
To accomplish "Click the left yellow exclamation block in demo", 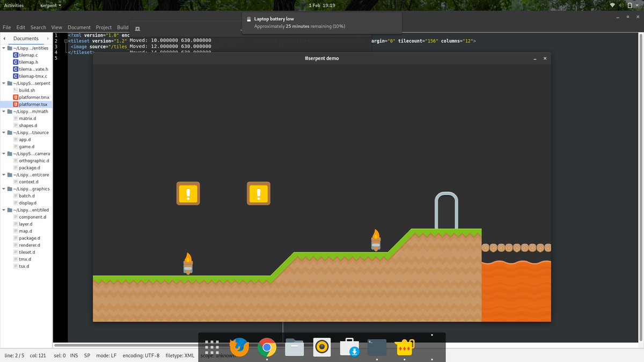I will click(188, 194).
